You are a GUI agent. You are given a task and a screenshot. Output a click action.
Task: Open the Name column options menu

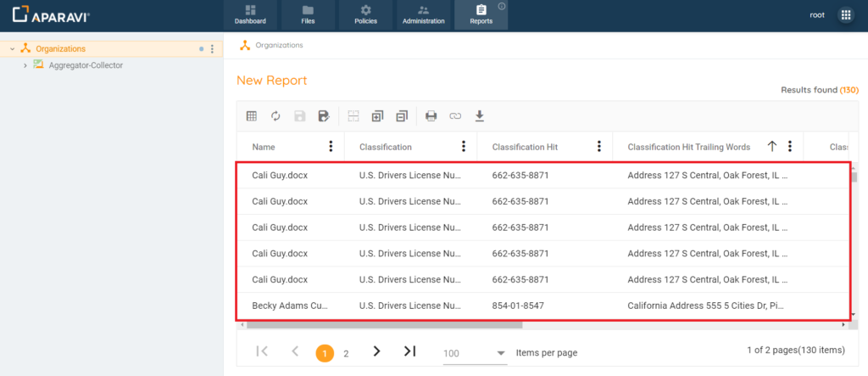[x=331, y=147]
